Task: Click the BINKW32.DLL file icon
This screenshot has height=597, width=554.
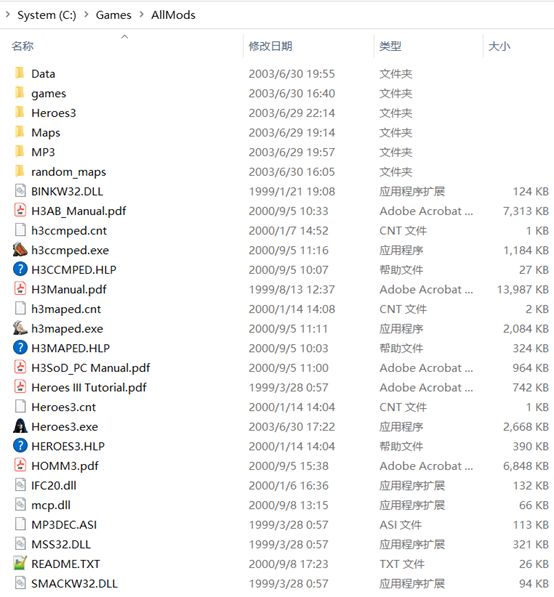Action: click(20, 191)
